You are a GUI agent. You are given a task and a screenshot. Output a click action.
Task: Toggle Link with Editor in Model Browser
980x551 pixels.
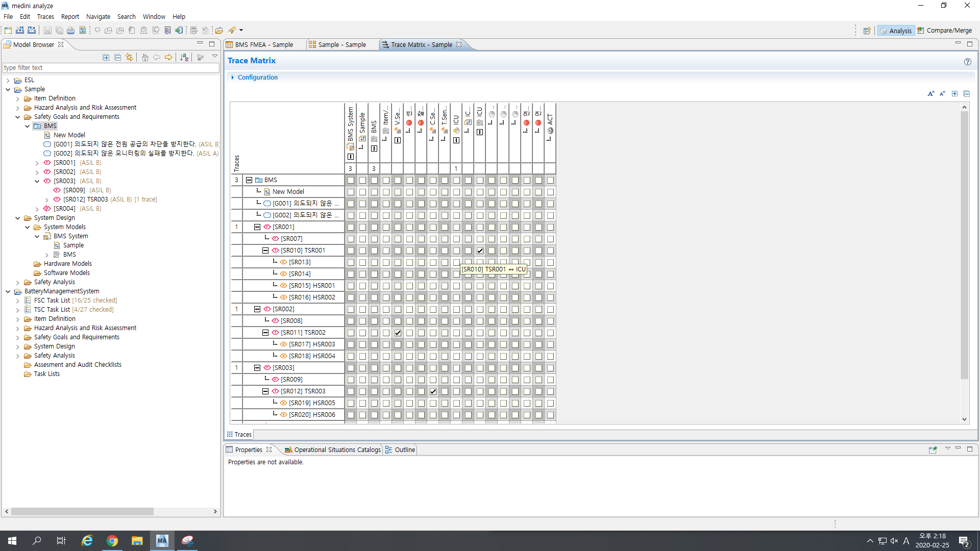coord(130,58)
